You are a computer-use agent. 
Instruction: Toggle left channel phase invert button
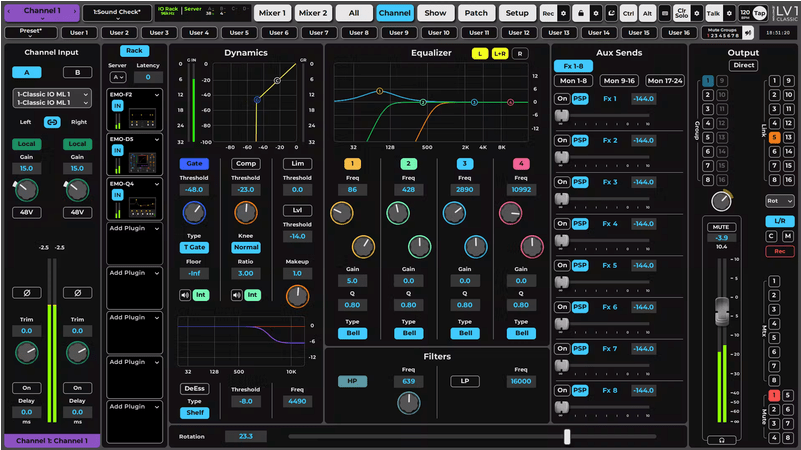27,293
